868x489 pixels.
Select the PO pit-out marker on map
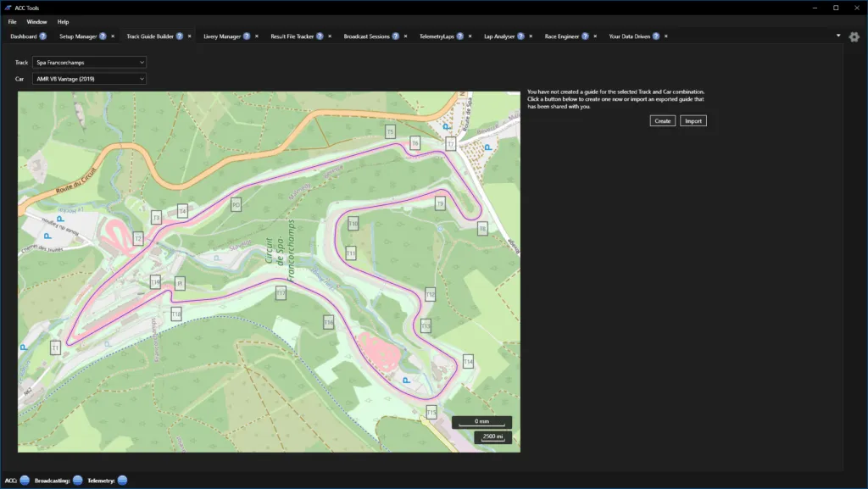[x=236, y=205]
